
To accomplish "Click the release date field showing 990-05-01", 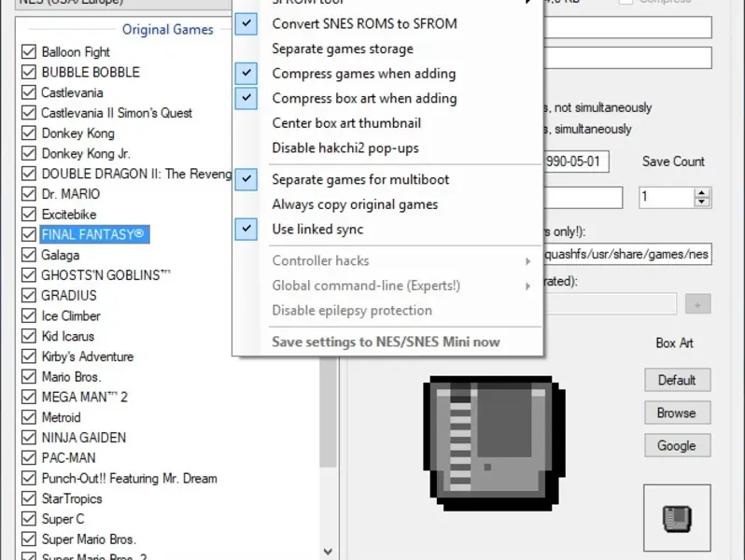I will [x=575, y=161].
